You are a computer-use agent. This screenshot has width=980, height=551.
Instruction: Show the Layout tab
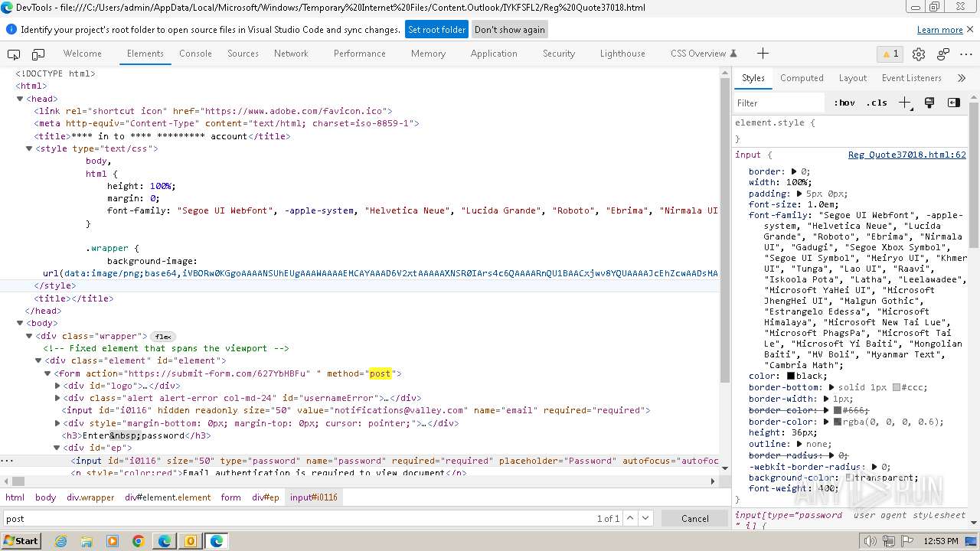852,78
